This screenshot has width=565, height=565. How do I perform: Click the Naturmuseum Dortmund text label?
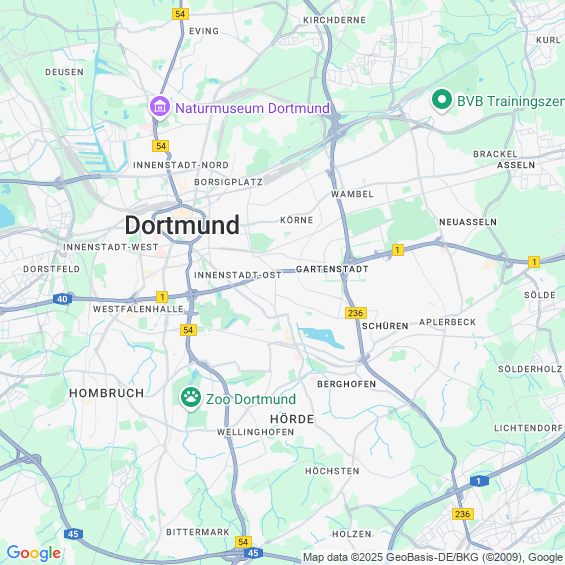(x=252, y=108)
